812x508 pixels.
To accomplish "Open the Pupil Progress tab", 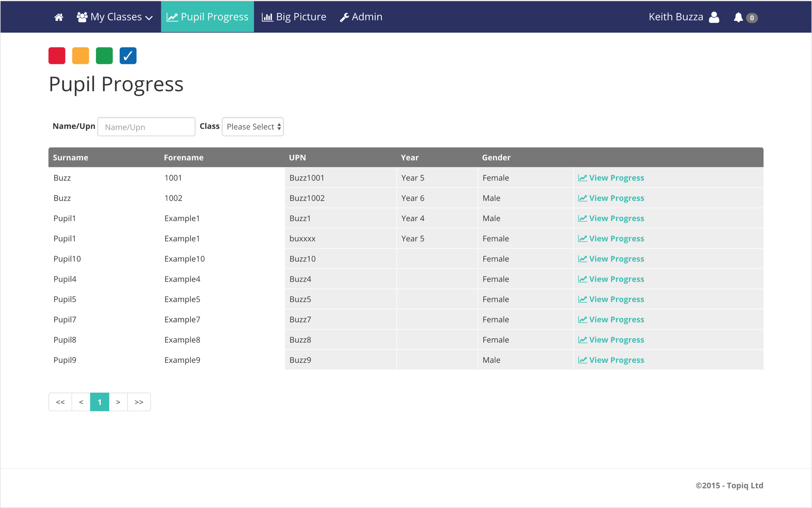I will [x=207, y=17].
